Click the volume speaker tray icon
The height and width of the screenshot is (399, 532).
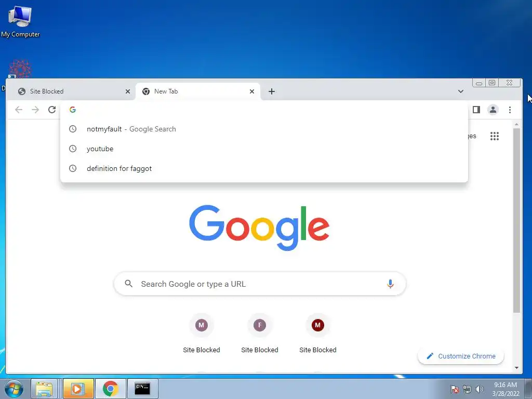479,389
